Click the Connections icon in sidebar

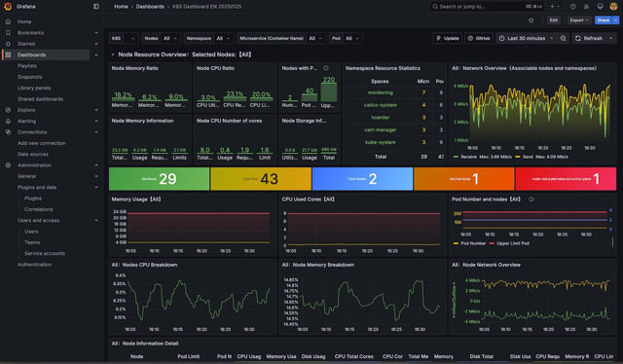click(x=8, y=132)
